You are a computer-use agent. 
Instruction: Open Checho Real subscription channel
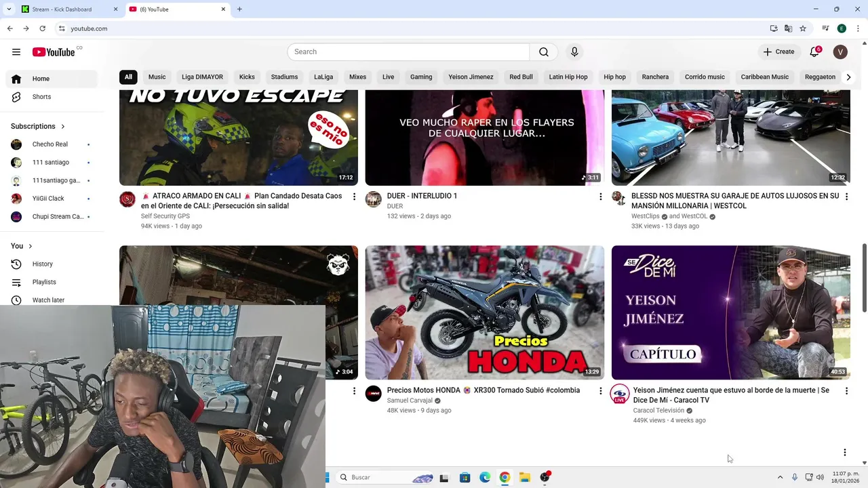coord(52,144)
